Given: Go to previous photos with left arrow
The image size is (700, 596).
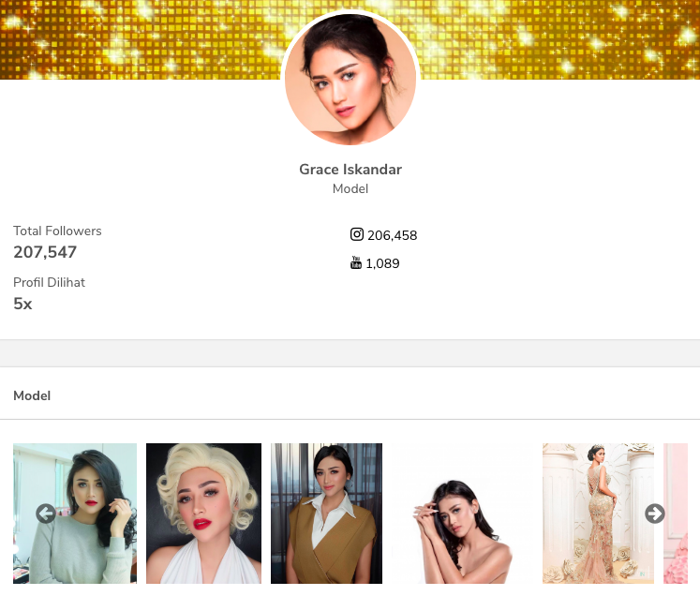Looking at the screenshot, I should 46,514.
